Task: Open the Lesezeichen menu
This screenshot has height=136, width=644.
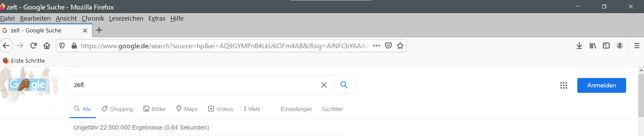Action: pyautogui.click(x=126, y=19)
